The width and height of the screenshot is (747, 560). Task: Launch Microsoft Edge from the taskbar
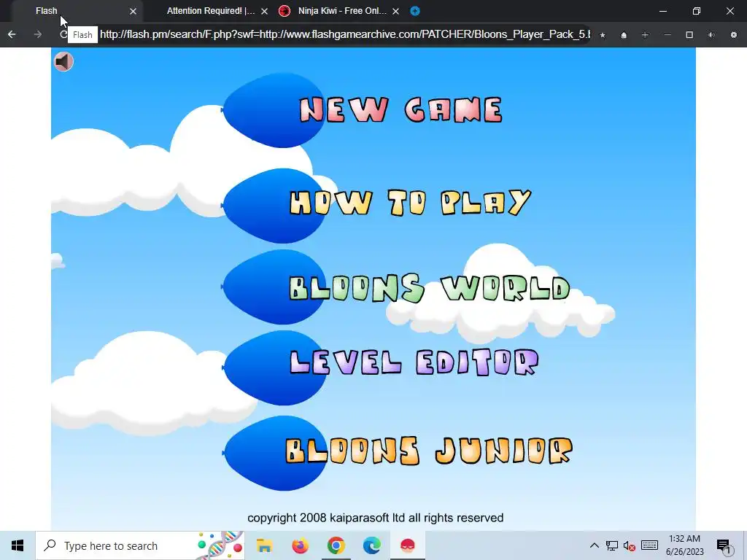tap(371, 545)
